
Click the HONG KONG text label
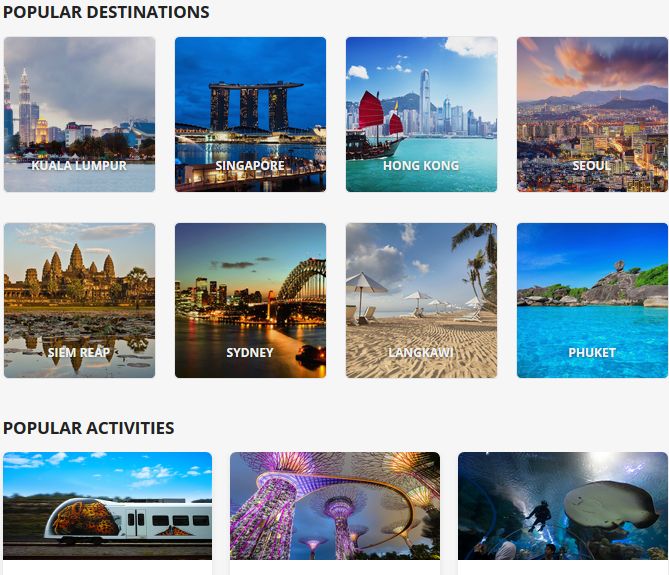click(421, 166)
